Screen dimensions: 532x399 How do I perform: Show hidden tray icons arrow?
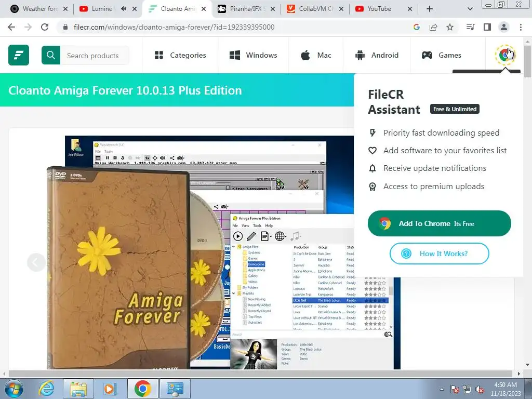click(x=442, y=389)
